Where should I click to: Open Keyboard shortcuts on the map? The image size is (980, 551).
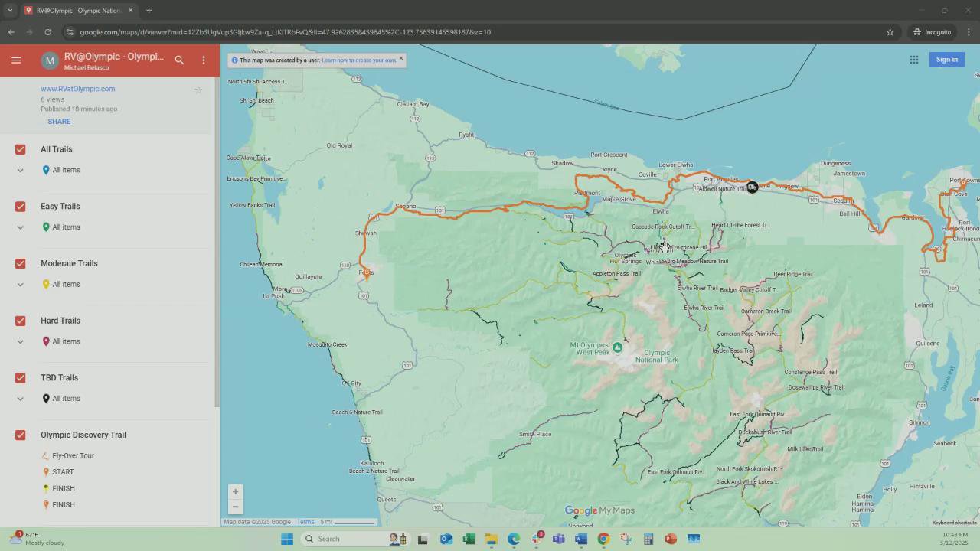click(x=955, y=523)
